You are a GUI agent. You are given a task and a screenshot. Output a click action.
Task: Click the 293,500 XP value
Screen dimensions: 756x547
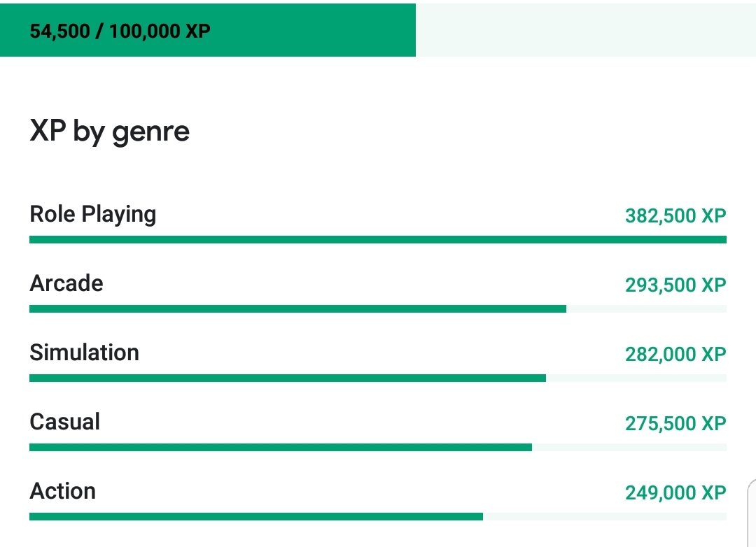click(x=675, y=285)
